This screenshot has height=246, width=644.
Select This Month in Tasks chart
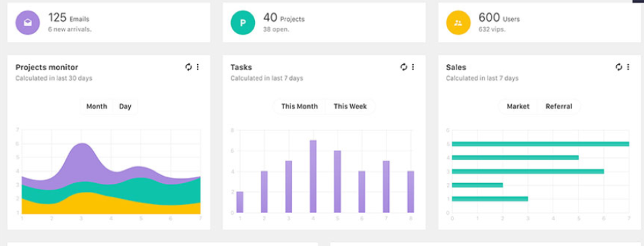tap(299, 106)
